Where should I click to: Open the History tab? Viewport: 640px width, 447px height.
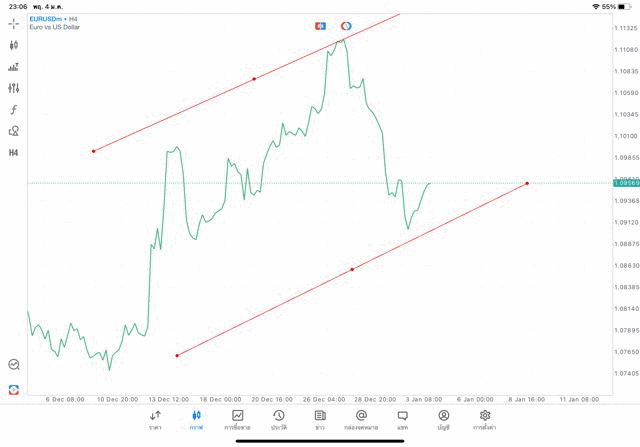pos(278,419)
